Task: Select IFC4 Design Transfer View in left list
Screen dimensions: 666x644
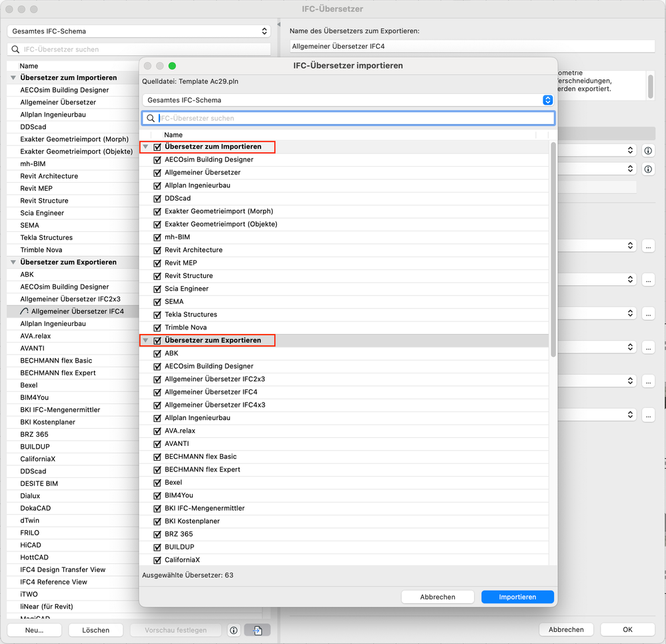Action: [x=73, y=569]
